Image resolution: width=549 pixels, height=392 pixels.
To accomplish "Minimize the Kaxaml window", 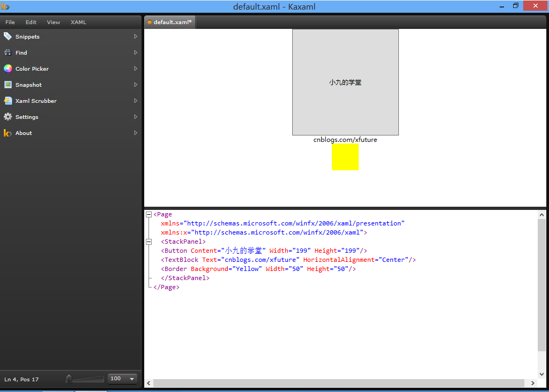I will point(502,6).
